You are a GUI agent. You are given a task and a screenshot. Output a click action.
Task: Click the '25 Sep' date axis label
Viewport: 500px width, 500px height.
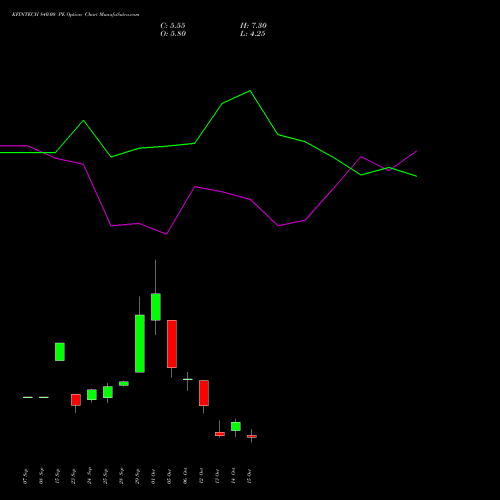click(x=106, y=476)
